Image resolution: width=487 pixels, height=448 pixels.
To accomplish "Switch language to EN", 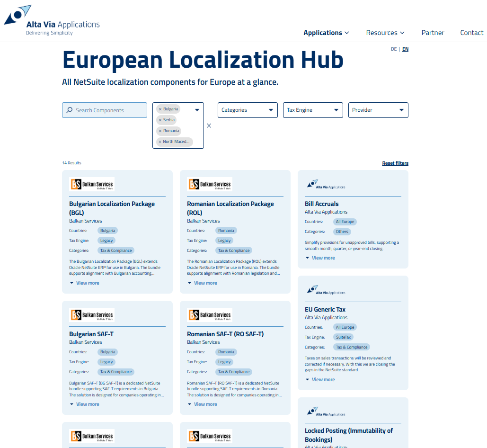I will 405,49.
